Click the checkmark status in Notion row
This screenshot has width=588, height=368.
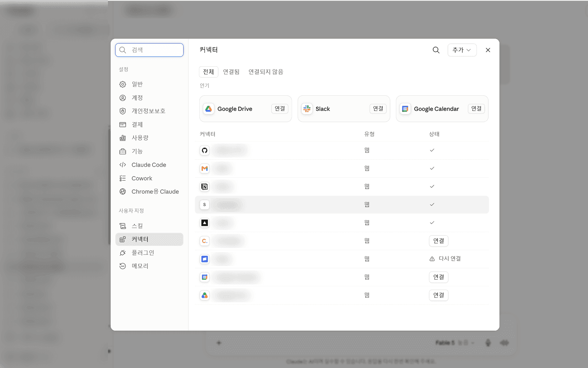432,186
